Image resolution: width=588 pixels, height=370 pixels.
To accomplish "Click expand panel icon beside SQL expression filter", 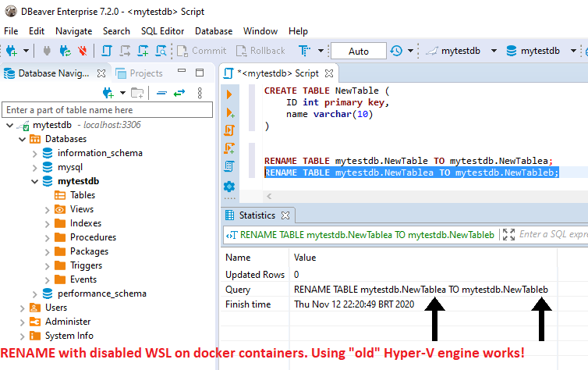I will click(508, 234).
